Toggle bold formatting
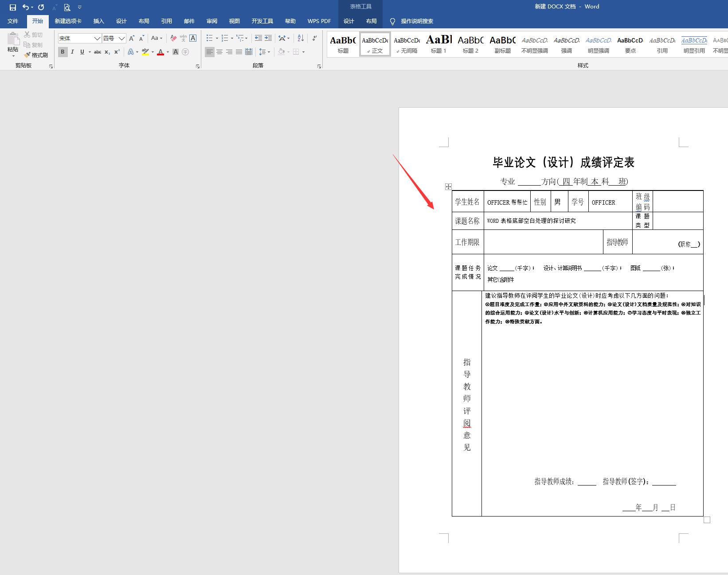 click(x=63, y=52)
